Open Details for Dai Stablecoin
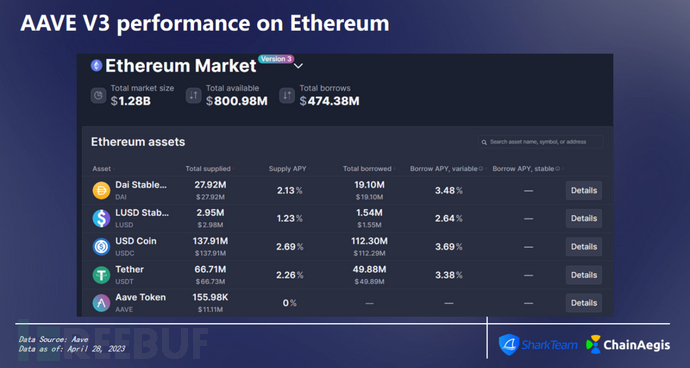 pyautogui.click(x=584, y=191)
